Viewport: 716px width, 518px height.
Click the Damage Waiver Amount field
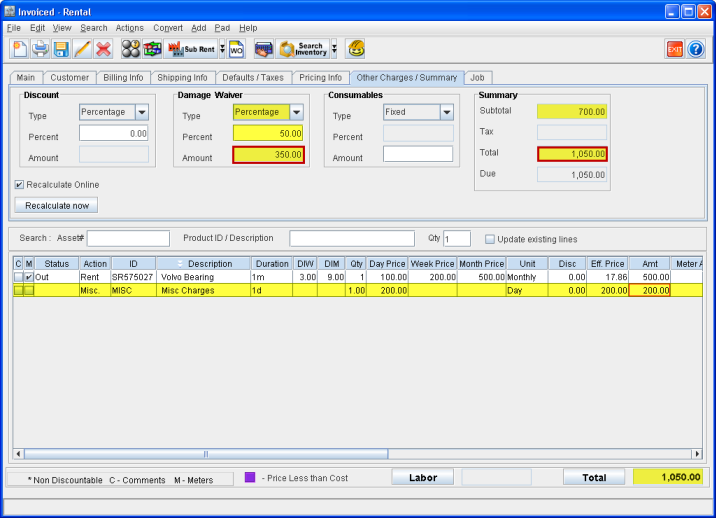point(268,155)
